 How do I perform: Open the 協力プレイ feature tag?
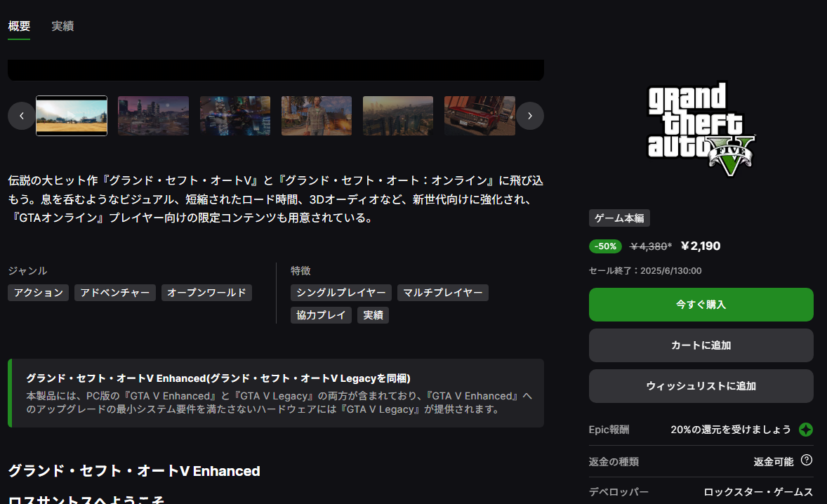tap(322, 315)
